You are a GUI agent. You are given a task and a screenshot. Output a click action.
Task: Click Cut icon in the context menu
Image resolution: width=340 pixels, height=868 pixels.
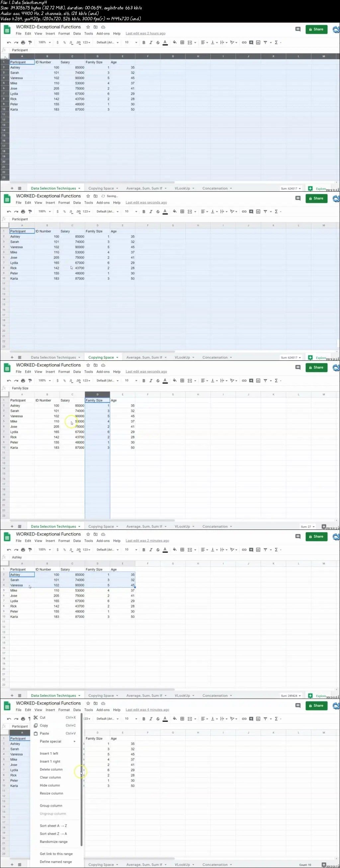point(36,718)
